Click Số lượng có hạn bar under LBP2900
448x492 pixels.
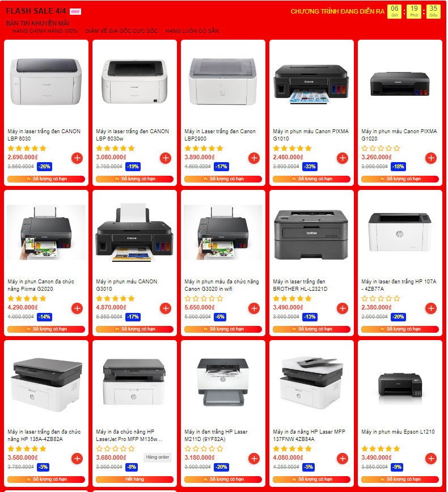point(223,179)
